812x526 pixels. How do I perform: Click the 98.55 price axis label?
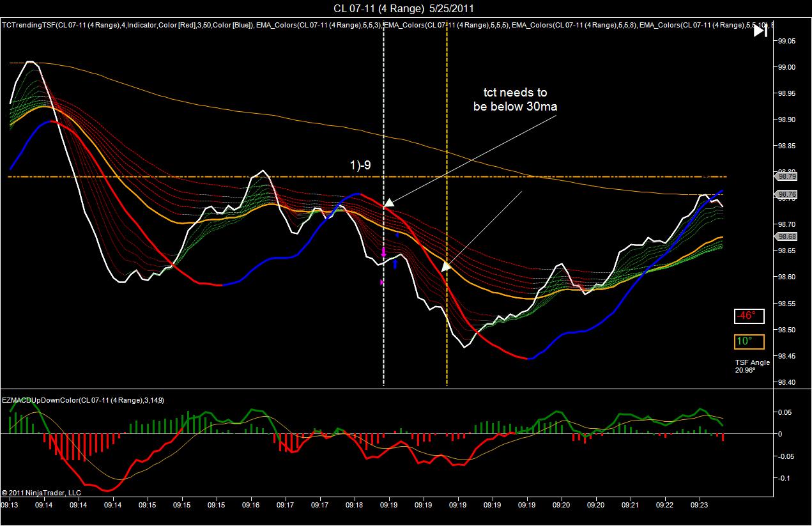pyautogui.click(x=786, y=304)
